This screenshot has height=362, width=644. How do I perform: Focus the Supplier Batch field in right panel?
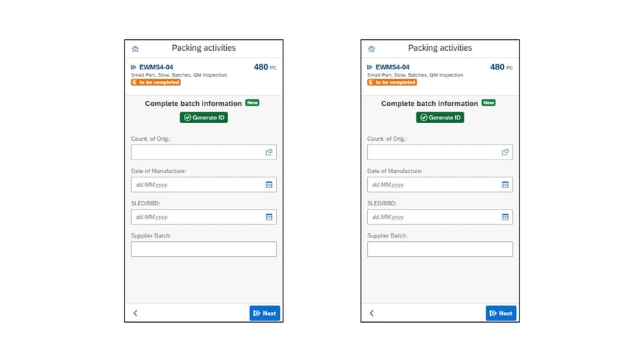point(439,249)
